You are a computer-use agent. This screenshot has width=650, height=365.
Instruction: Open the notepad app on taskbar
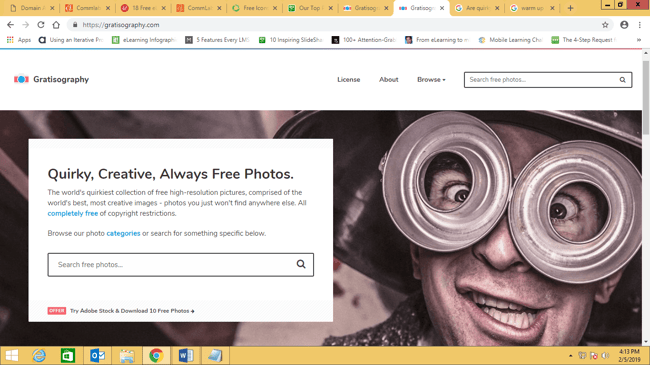point(215,356)
